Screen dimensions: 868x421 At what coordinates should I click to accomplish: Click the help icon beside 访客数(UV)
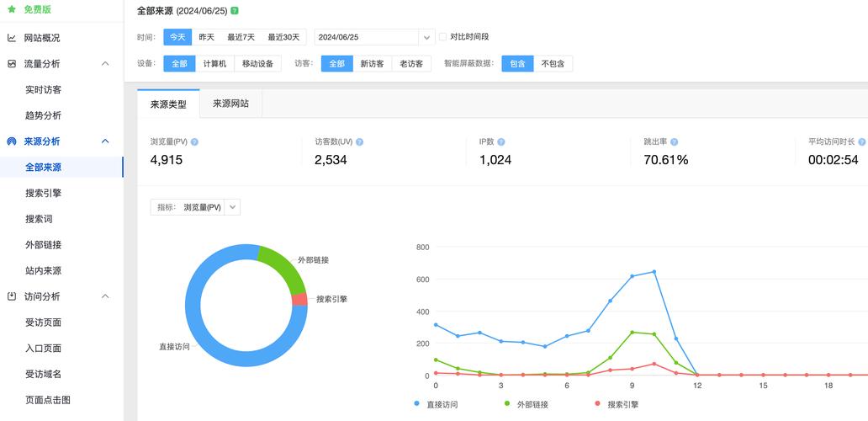[360, 142]
